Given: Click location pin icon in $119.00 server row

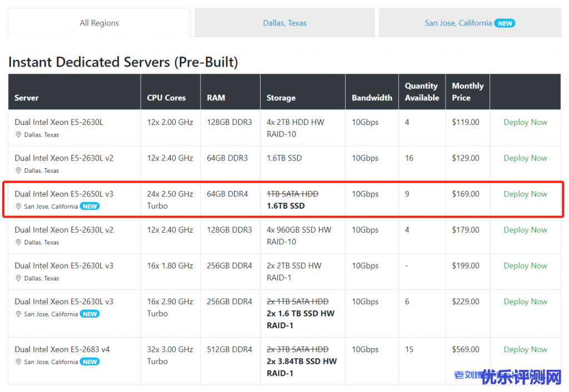Looking at the screenshot, I should (x=18, y=135).
